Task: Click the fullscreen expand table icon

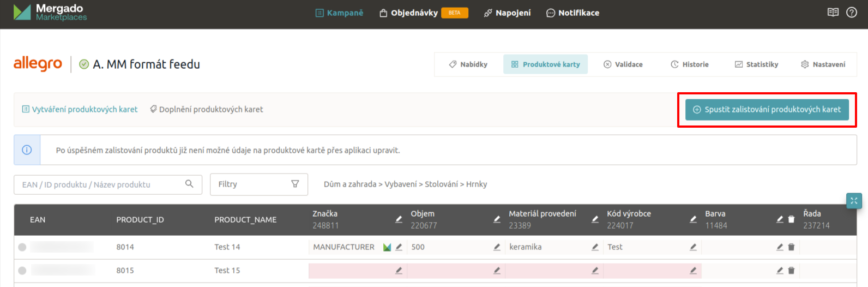Action: (854, 201)
